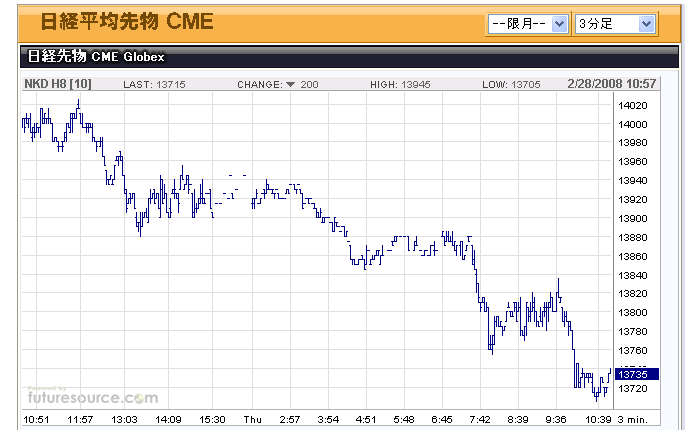Viewport: 690px width, 430px height.
Task: Click the 14020 price axis label
Action: coord(633,105)
